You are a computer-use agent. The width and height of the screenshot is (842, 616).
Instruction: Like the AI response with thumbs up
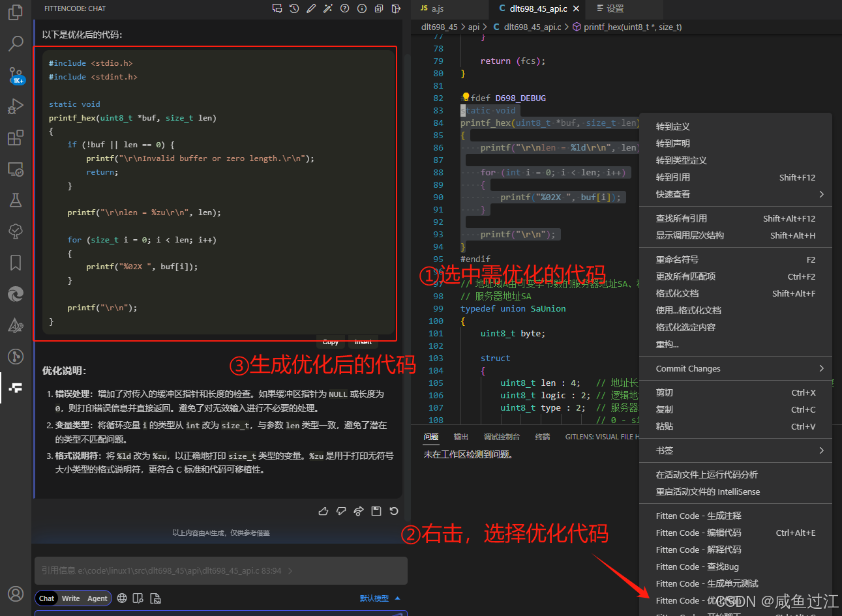click(x=323, y=511)
